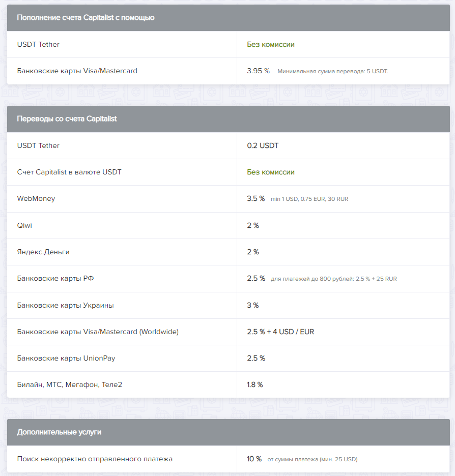
Task: Select the 'Банковские карты UnionPay' row
Action: (x=229, y=358)
